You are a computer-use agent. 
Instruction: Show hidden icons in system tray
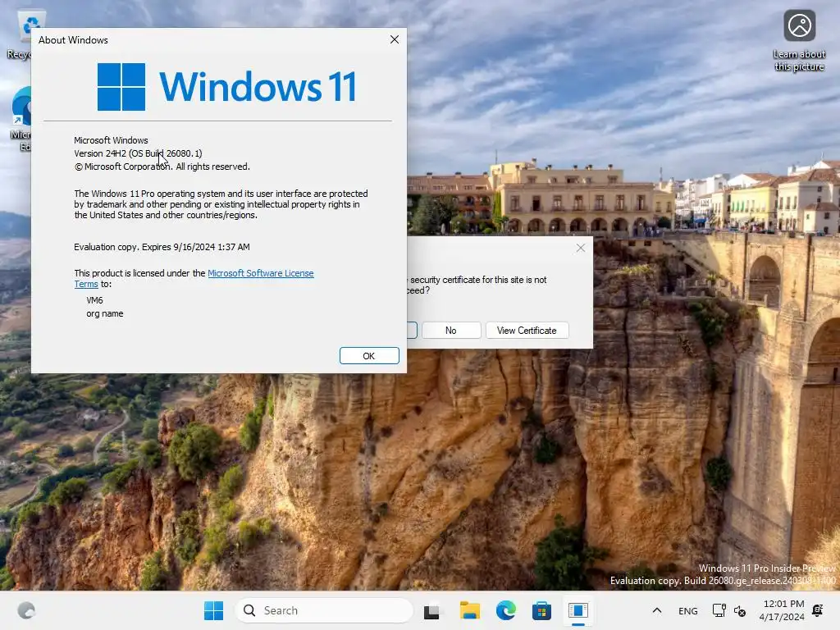657,610
